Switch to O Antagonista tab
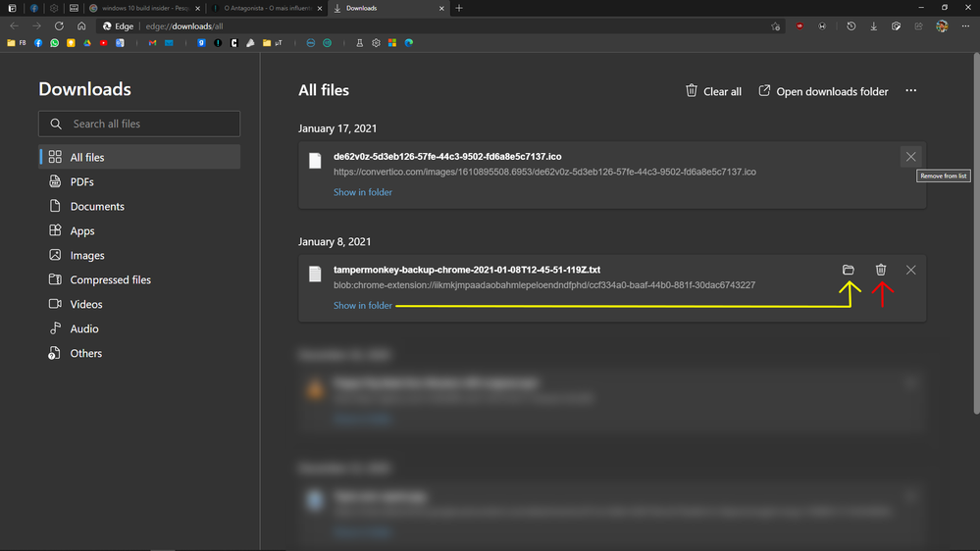980x551 pixels. click(x=267, y=8)
